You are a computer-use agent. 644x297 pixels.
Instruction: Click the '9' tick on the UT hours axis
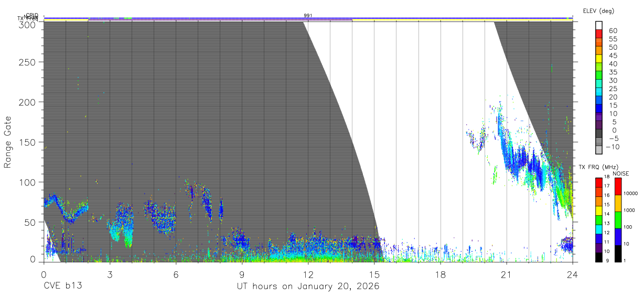click(242, 274)
